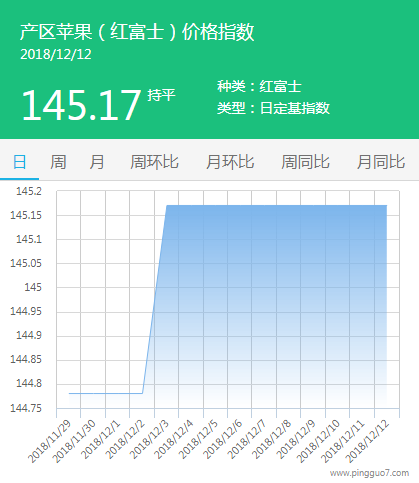Image resolution: width=419 pixels, height=483 pixels.
Task: Click the 144.95 y-axis label
Action: [26, 311]
